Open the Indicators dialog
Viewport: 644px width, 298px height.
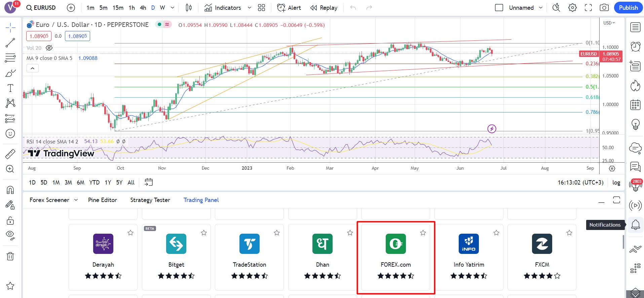coord(223,8)
